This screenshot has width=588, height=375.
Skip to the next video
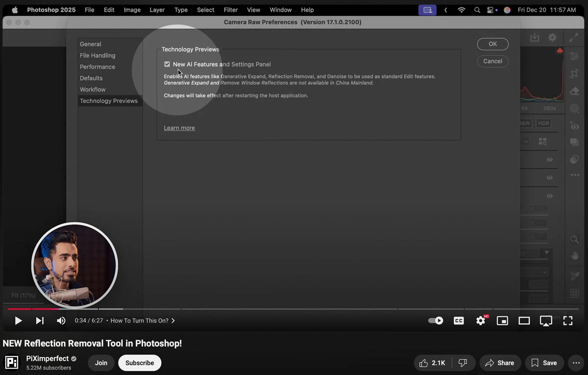pyautogui.click(x=40, y=321)
